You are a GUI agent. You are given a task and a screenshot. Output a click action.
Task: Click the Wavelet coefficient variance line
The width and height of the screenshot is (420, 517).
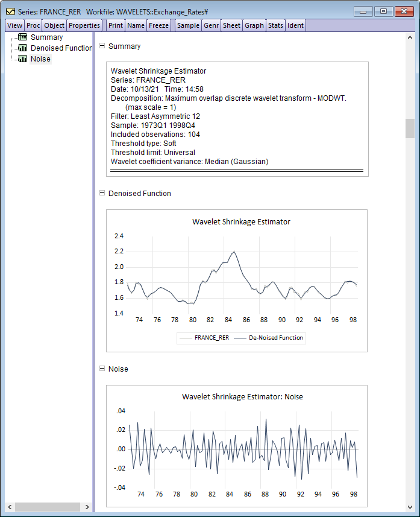point(189,162)
